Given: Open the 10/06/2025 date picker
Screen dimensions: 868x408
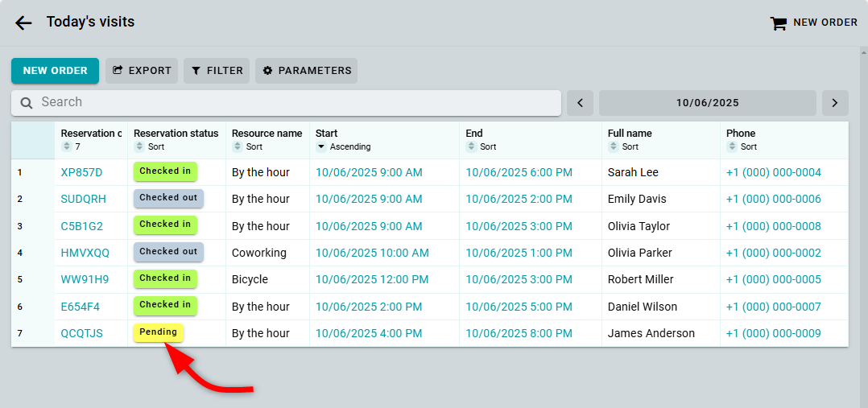Looking at the screenshot, I should (x=707, y=103).
